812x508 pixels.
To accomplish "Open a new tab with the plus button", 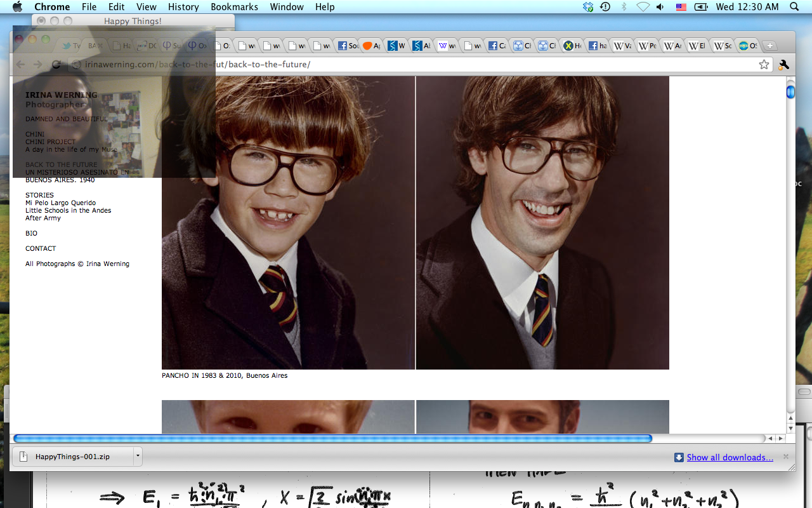I will coord(769,46).
